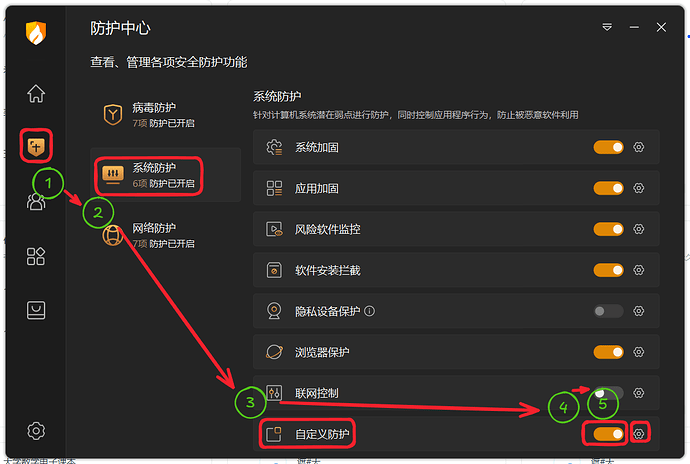Turn off 风险软件监控 switch
The width and height of the screenshot is (690, 464).
click(608, 229)
